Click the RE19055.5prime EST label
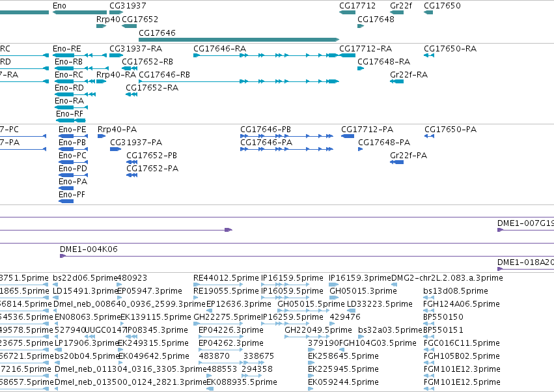The height and width of the screenshot is (392, 554). [x=226, y=291]
